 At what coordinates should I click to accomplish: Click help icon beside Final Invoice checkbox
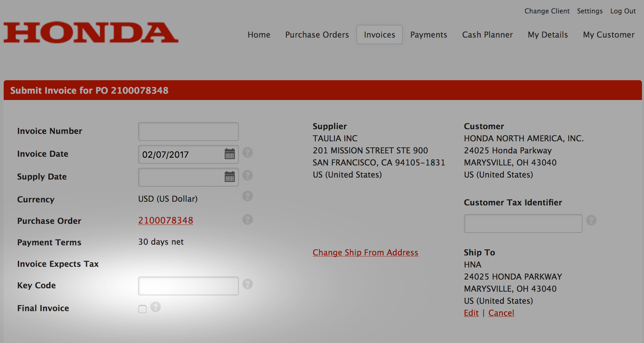156,307
